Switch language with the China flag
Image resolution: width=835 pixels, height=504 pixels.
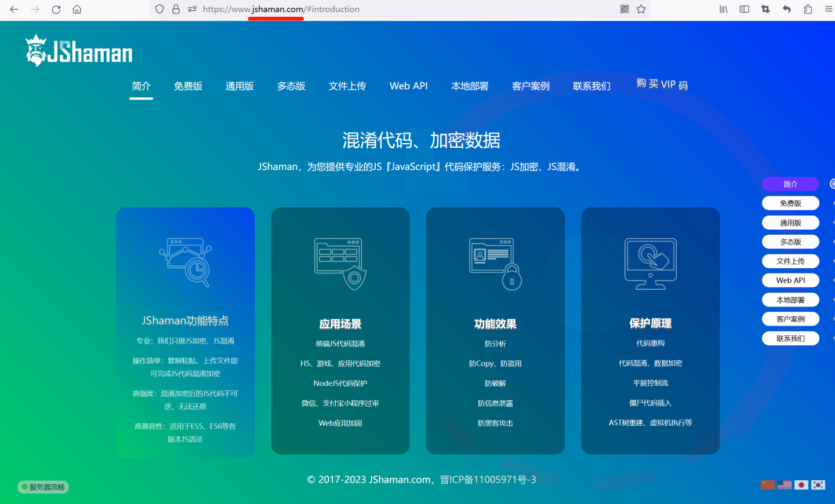[768, 485]
